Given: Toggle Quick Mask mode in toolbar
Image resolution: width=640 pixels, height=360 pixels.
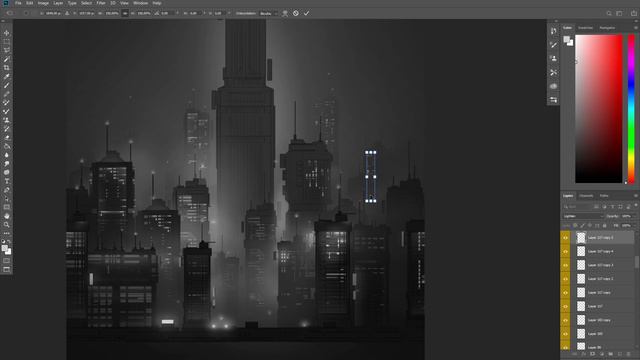Looking at the screenshot, I should (7, 260).
